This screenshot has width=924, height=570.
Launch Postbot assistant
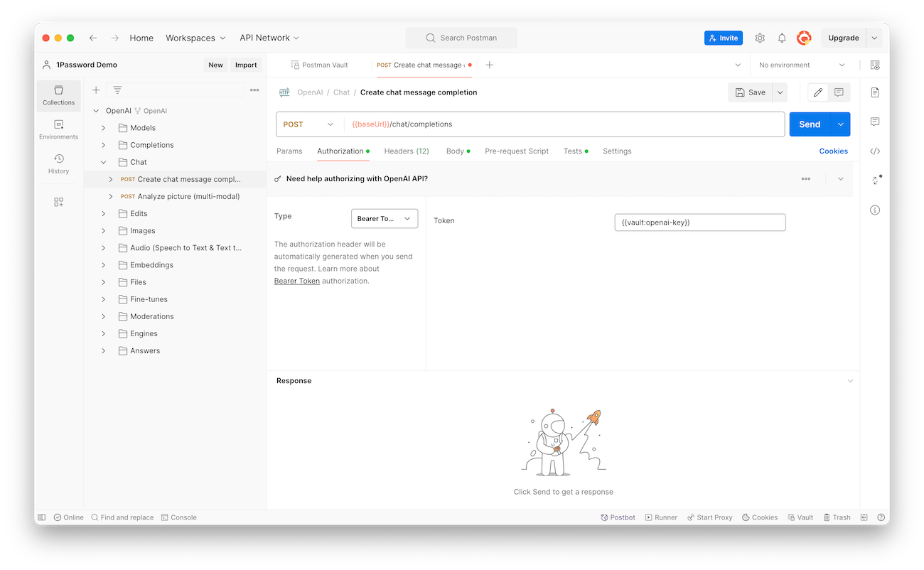point(617,517)
